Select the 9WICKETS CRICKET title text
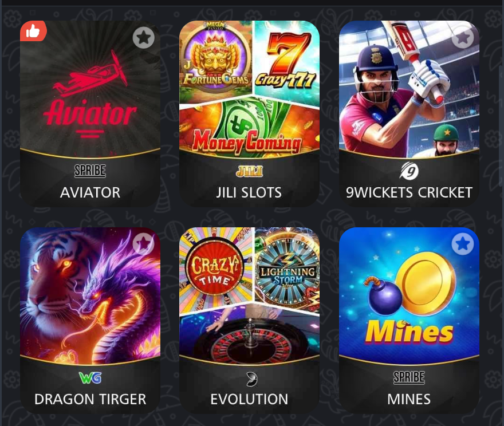The height and width of the screenshot is (426, 504). pos(409,192)
